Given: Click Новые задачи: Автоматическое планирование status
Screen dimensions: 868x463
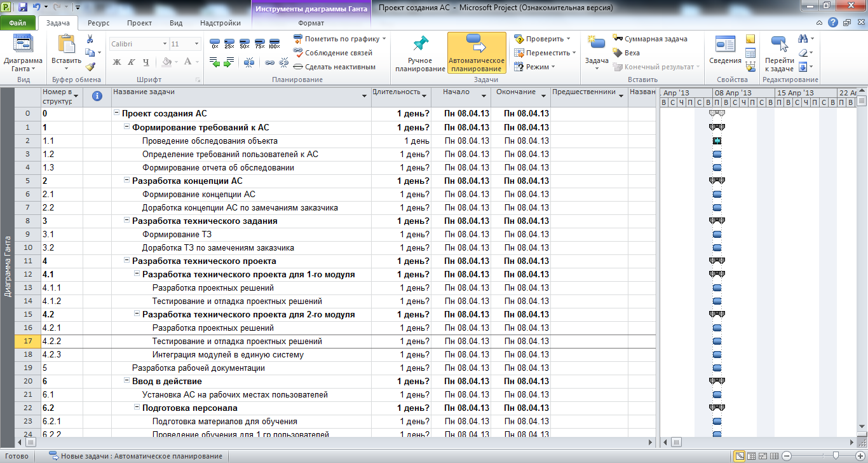Looking at the screenshot, I should (135, 456).
